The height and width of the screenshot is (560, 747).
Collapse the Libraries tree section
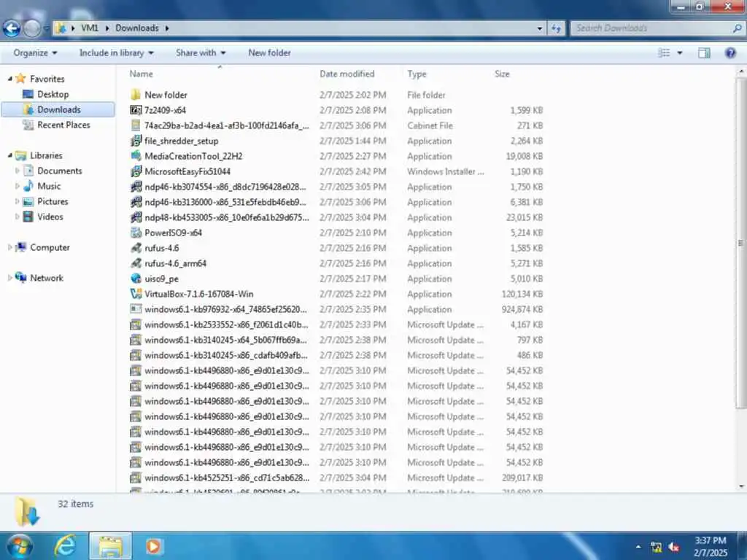[10, 155]
